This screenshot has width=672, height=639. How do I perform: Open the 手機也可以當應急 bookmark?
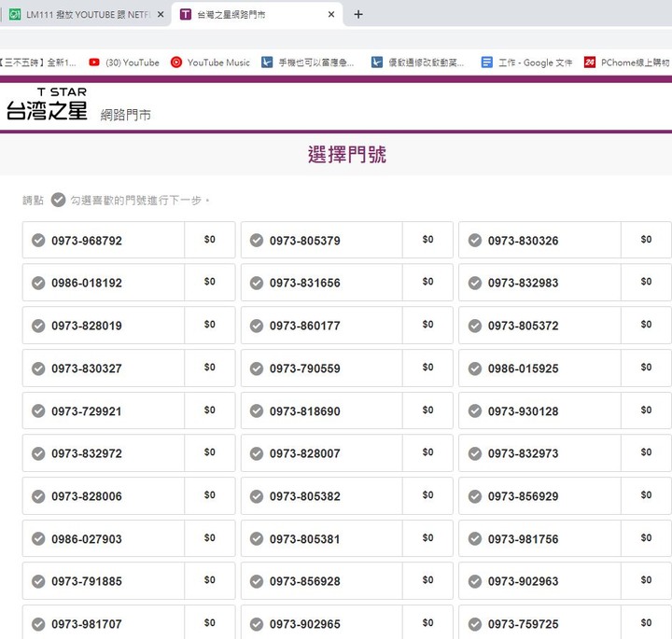click(x=308, y=63)
